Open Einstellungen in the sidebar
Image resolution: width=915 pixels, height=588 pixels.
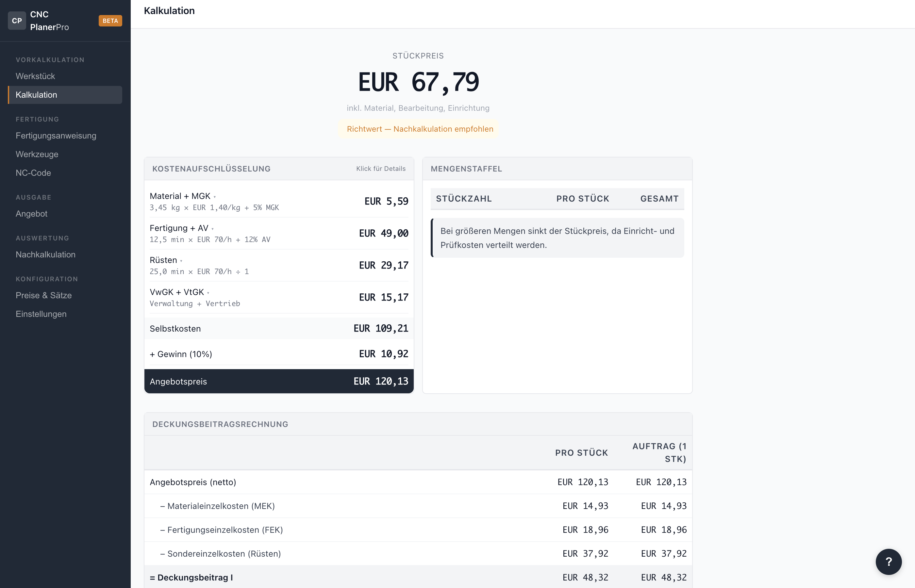tap(41, 314)
